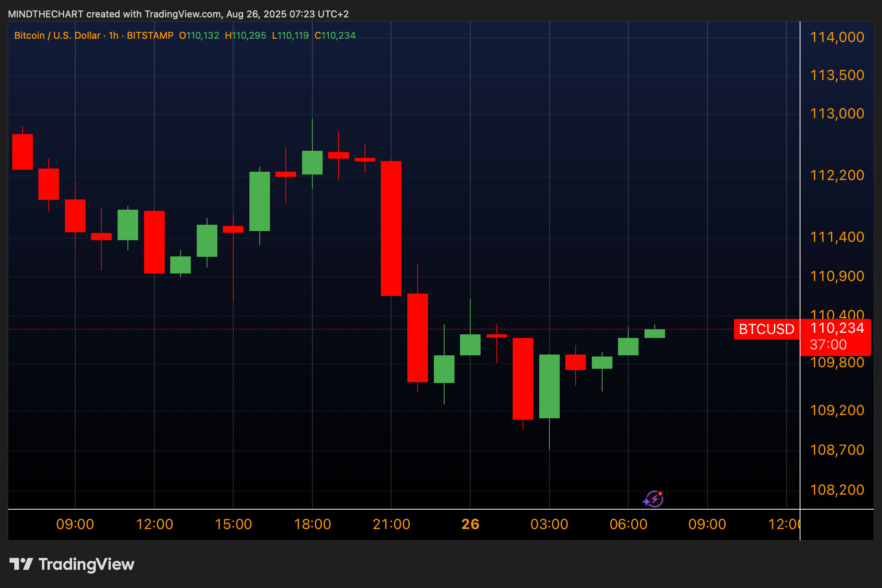Click the Bitcoin / U.S. Dollar chart title
The height and width of the screenshot is (588, 882).
click(57, 36)
